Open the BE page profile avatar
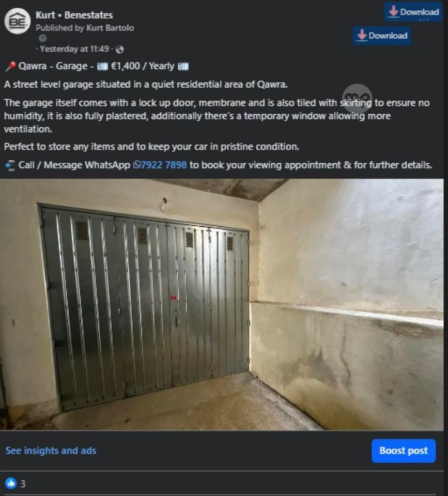448x496 pixels. pyautogui.click(x=18, y=21)
